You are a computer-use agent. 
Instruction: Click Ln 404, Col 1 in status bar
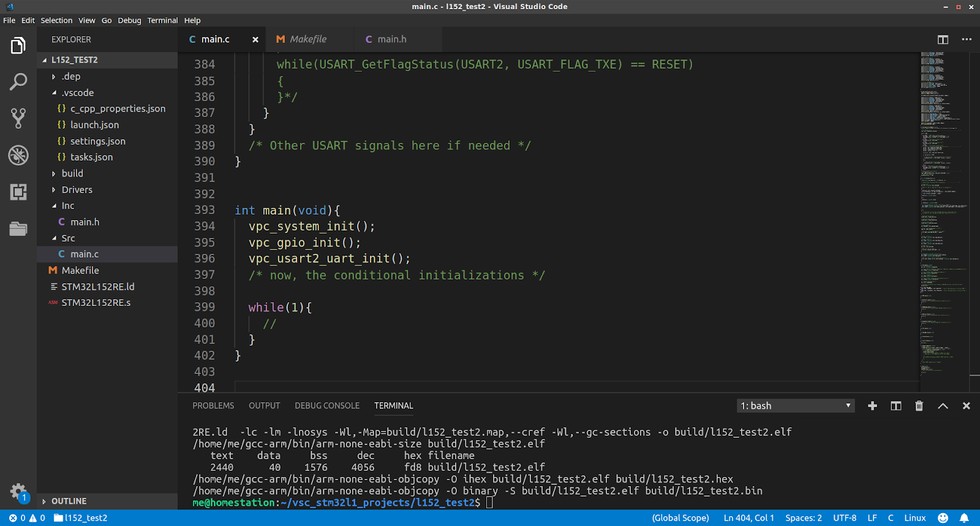click(x=748, y=518)
